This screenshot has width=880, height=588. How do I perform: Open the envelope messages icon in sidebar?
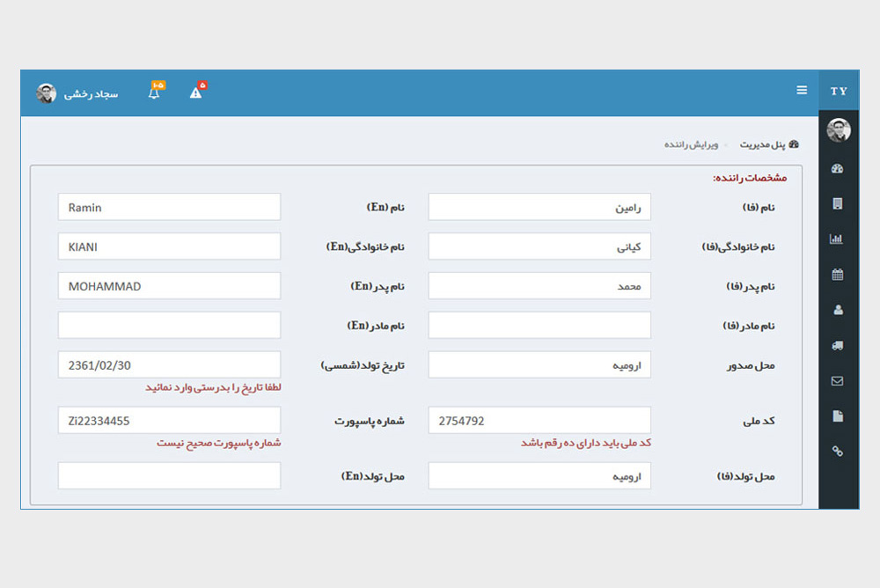[x=838, y=381]
